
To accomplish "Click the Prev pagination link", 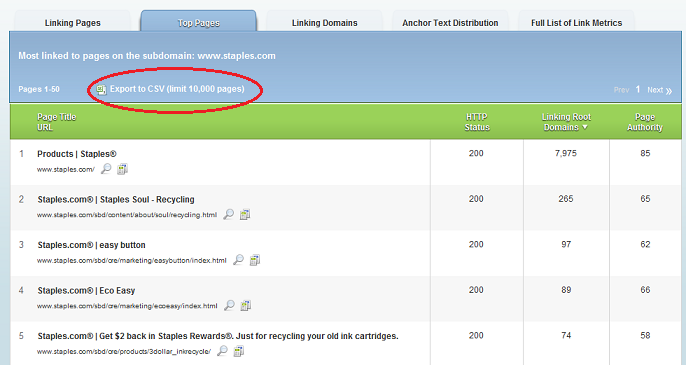I will pos(621,90).
